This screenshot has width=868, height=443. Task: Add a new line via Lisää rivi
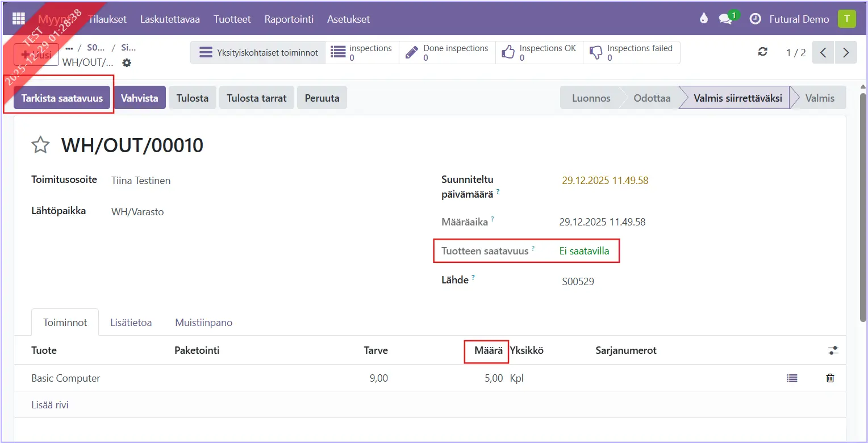click(x=50, y=405)
